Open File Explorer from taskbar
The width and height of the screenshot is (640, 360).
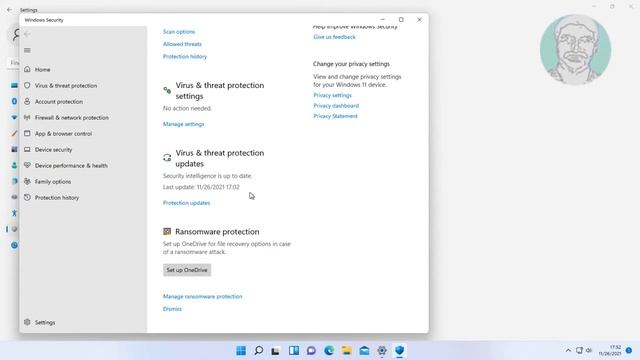(347, 351)
